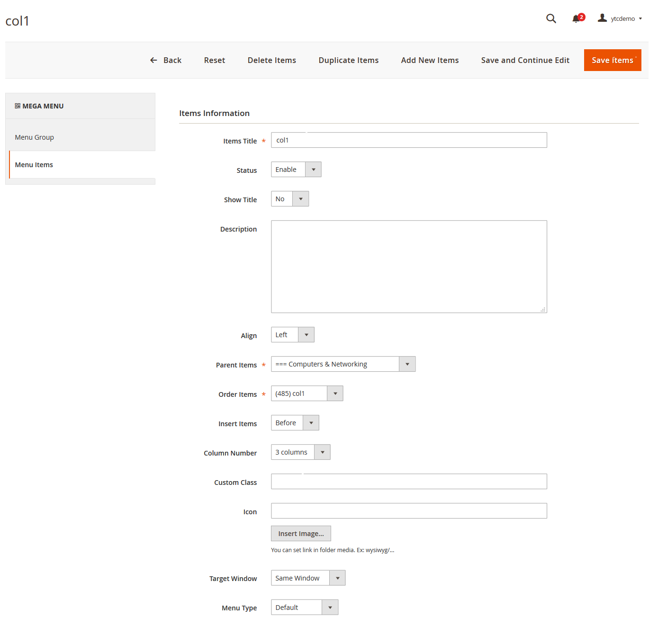Image resolution: width=658 pixels, height=644 pixels.
Task: Change the Align dropdown selection
Action: tap(292, 335)
